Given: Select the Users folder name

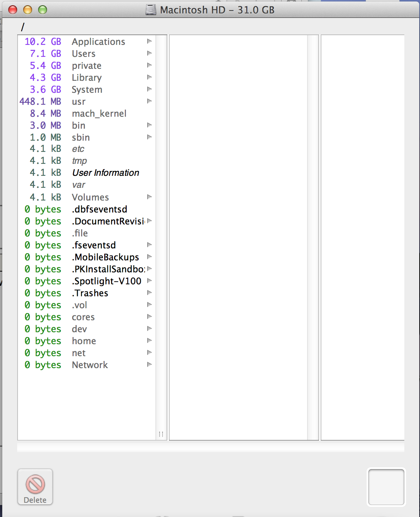Looking at the screenshot, I should coord(84,54).
